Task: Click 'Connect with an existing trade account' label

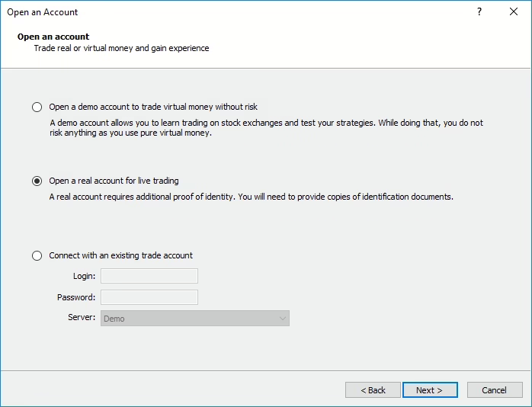Action: click(x=120, y=255)
